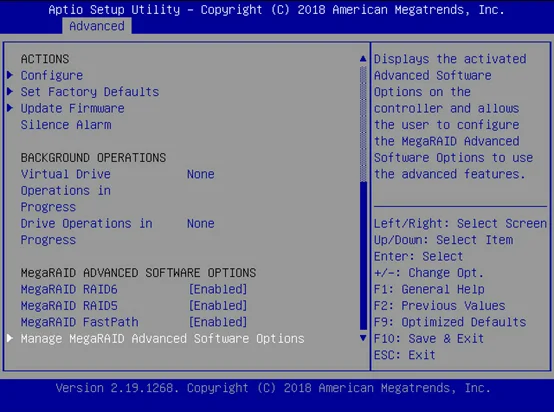
Task: Click the scrollbar down arrow
Action: [363, 338]
